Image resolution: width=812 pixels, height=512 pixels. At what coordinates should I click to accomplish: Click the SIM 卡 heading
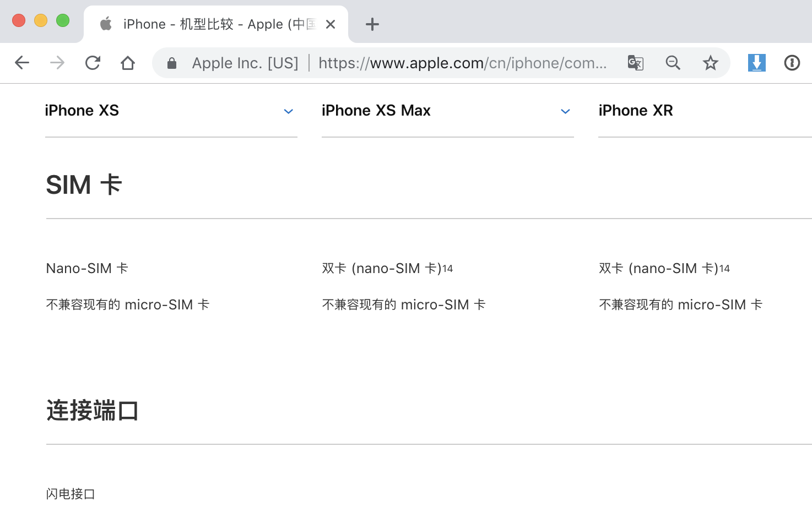[84, 184]
